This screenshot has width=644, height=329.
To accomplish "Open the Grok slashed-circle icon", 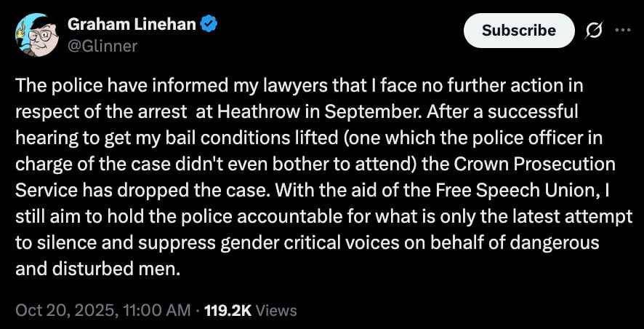I will pos(595,31).
